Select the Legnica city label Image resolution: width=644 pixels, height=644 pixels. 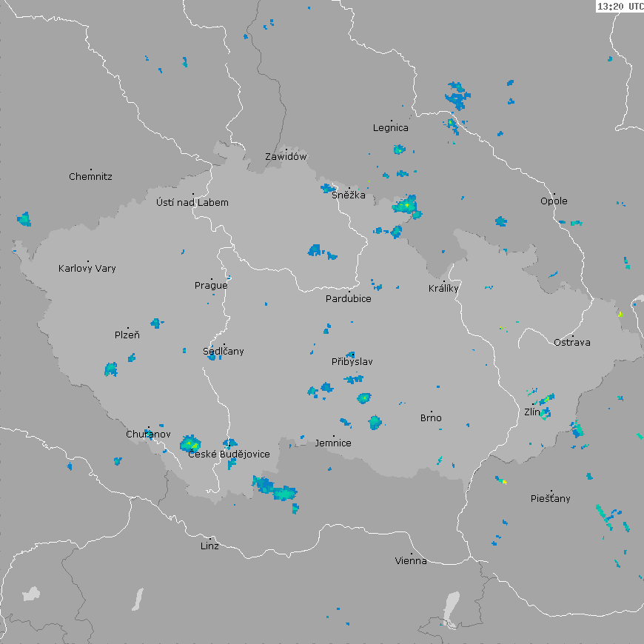point(390,127)
